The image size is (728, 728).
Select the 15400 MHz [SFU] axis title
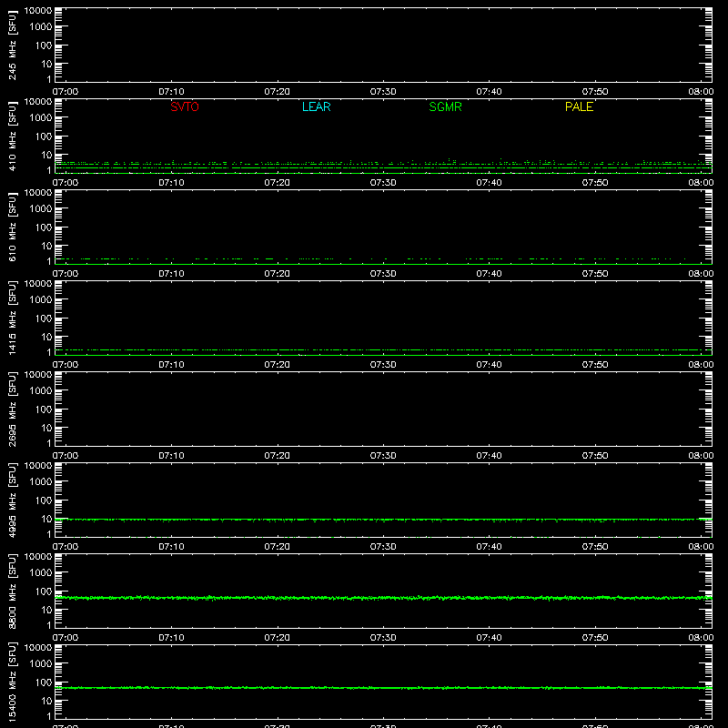coord(12,682)
